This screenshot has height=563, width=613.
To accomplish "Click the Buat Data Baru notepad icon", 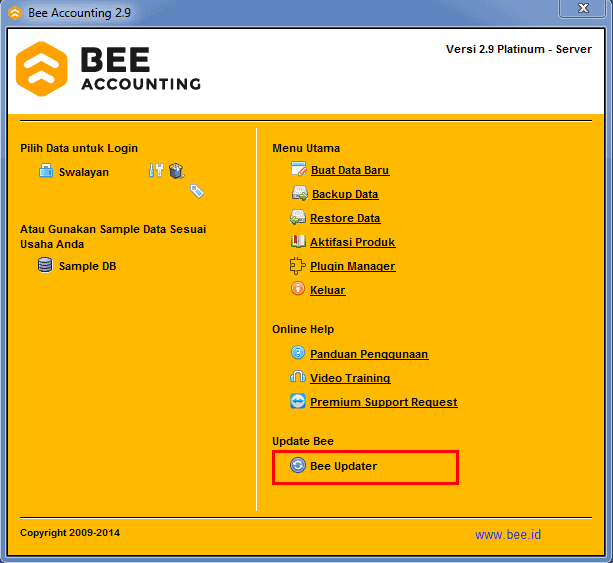I will [x=299, y=169].
